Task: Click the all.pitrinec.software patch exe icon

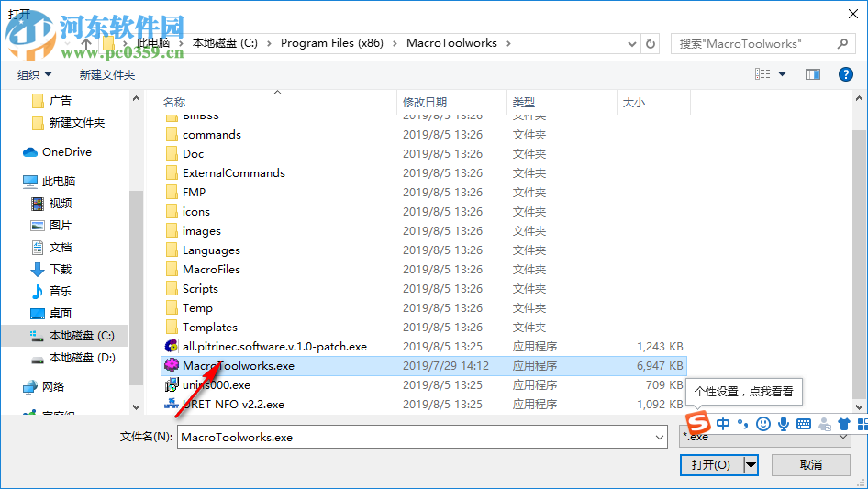Action: pyautogui.click(x=172, y=346)
